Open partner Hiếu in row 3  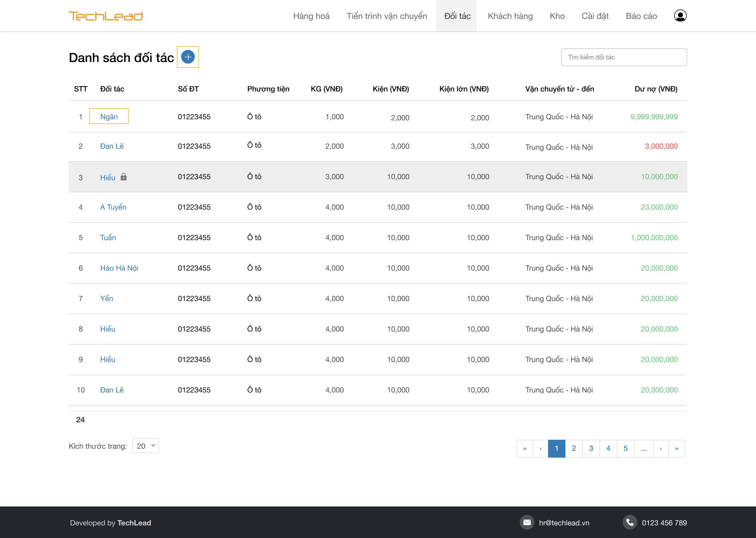click(x=108, y=178)
